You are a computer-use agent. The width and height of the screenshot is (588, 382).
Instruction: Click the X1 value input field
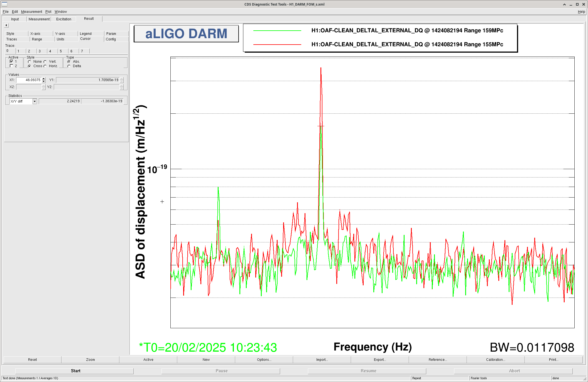[x=29, y=80]
